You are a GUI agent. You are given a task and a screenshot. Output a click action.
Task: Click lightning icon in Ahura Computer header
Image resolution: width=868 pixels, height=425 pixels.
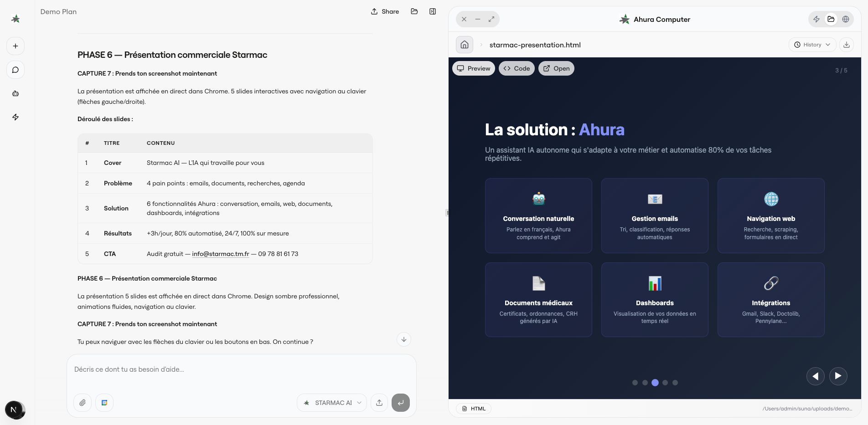(x=816, y=19)
